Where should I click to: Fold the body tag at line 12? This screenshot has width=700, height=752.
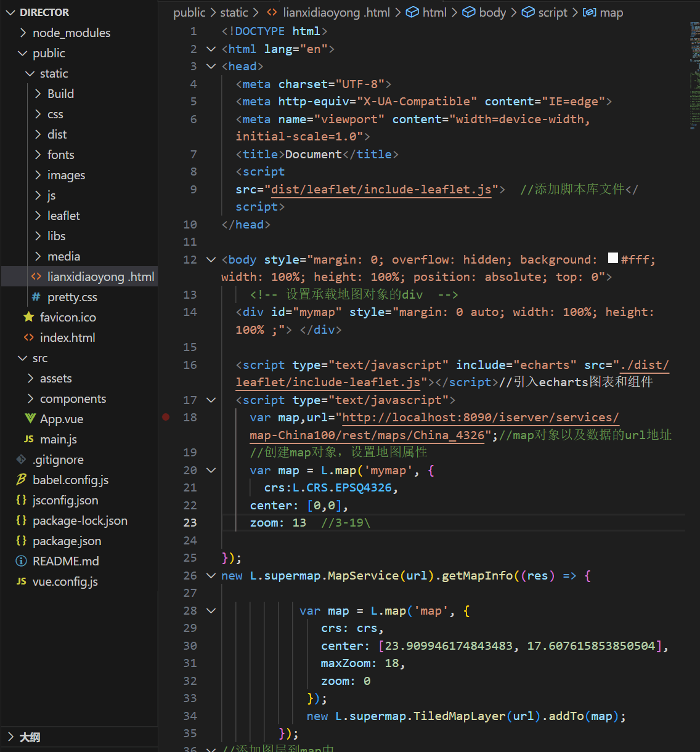211,260
